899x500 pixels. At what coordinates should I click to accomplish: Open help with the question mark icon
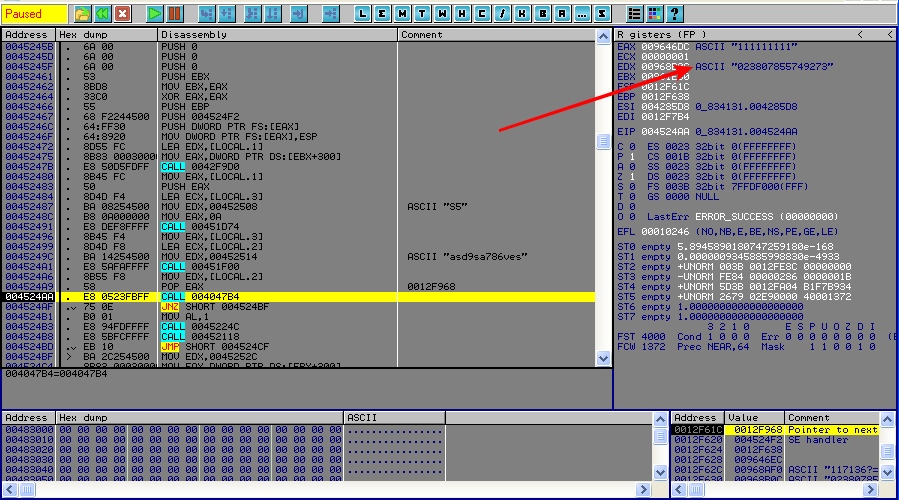(674, 13)
